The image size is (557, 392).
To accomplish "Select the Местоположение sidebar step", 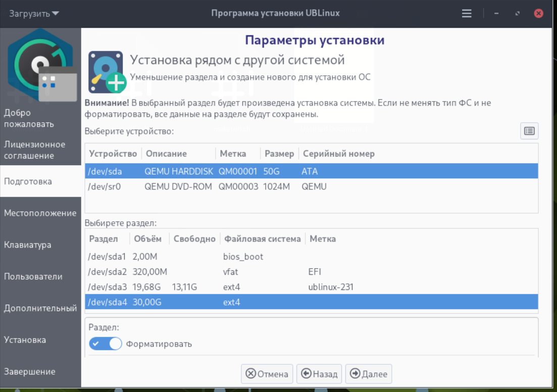I will click(40, 213).
